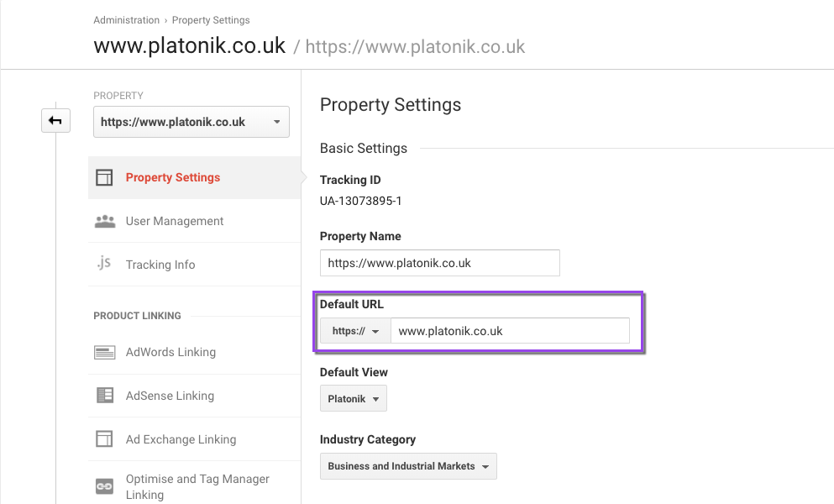The width and height of the screenshot is (834, 504).
Task: Click the Property Settings layout icon
Action: (x=104, y=178)
